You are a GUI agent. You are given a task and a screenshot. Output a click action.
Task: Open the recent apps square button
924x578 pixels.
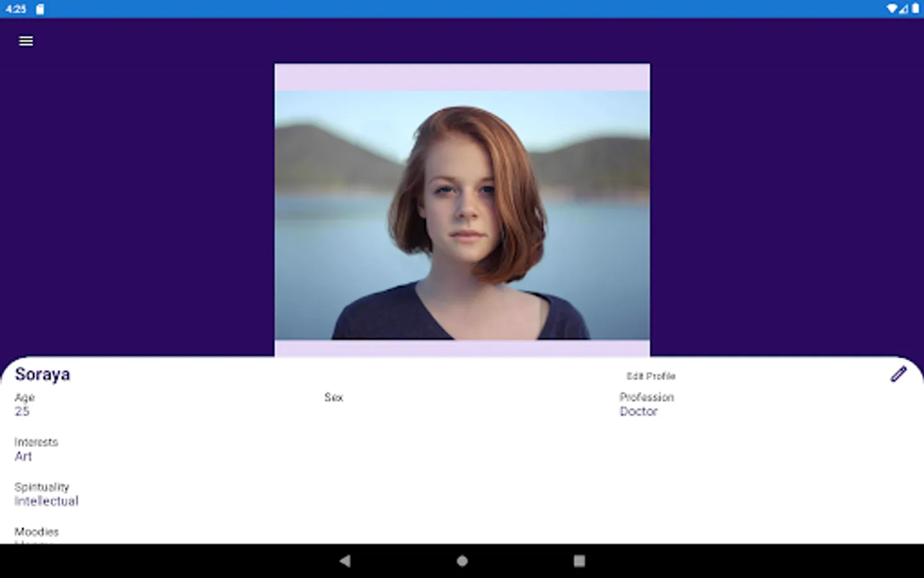pyautogui.click(x=579, y=561)
